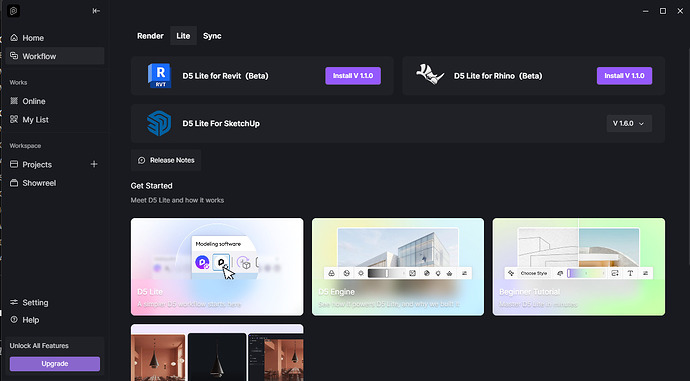The image size is (690, 381).
Task: Click the Online grid icon
Action: tap(14, 101)
